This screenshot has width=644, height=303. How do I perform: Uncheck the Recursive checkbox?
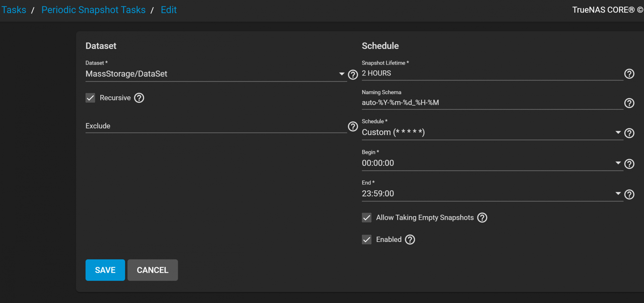point(90,98)
